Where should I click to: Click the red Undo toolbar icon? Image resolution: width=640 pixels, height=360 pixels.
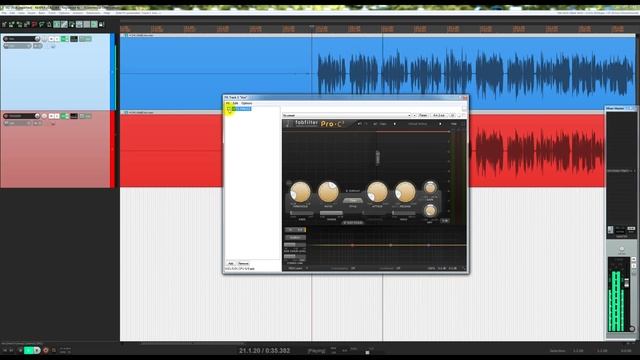34,24
